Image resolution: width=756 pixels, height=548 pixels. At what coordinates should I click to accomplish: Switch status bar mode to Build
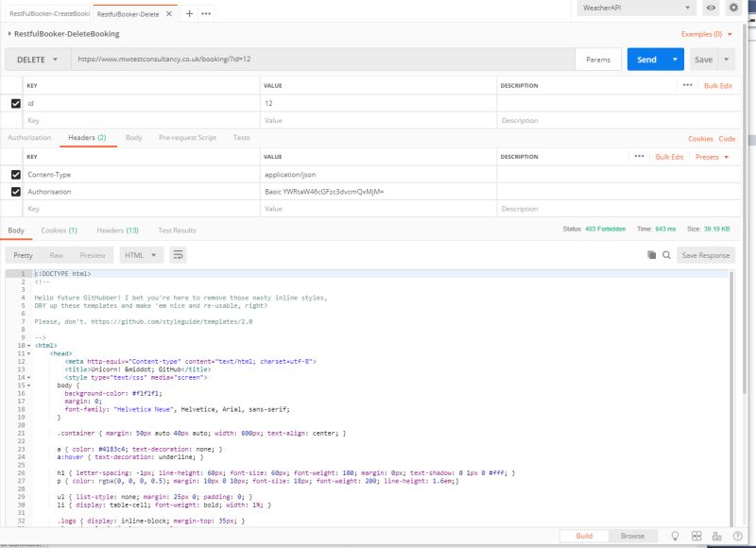[x=584, y=536]
